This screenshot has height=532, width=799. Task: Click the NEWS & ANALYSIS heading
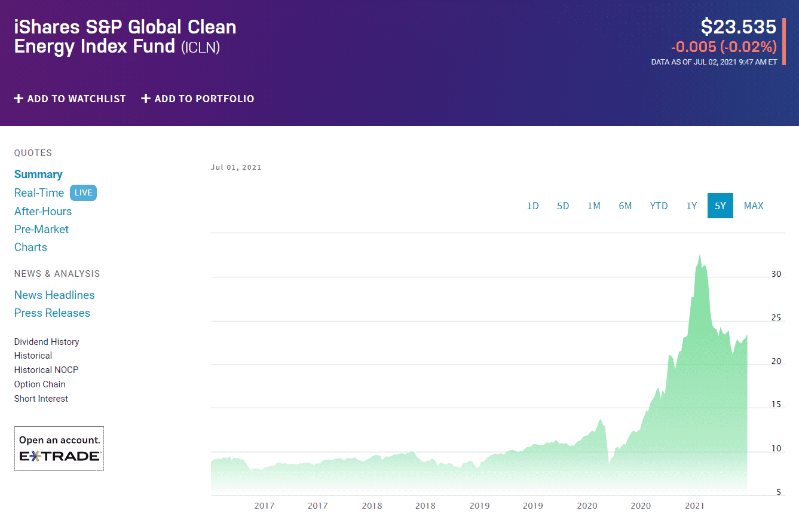tap(57, 274)
